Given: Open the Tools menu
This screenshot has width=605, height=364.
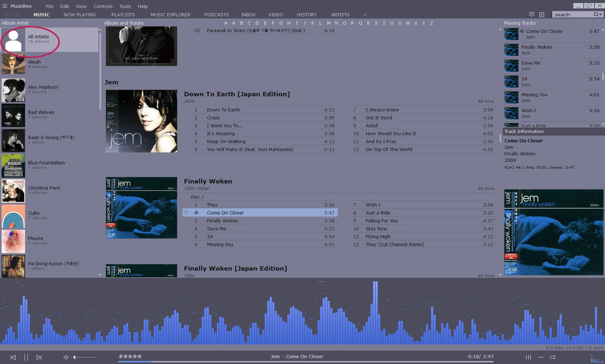Looking at the screenshot, I should (x=125, y=6).
